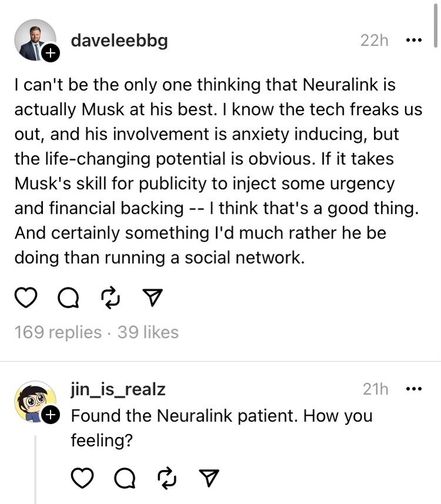This screenshot has width=441, height=504.
Task: Open more options for daveleebbg's post
Action: tap(413, 41)
